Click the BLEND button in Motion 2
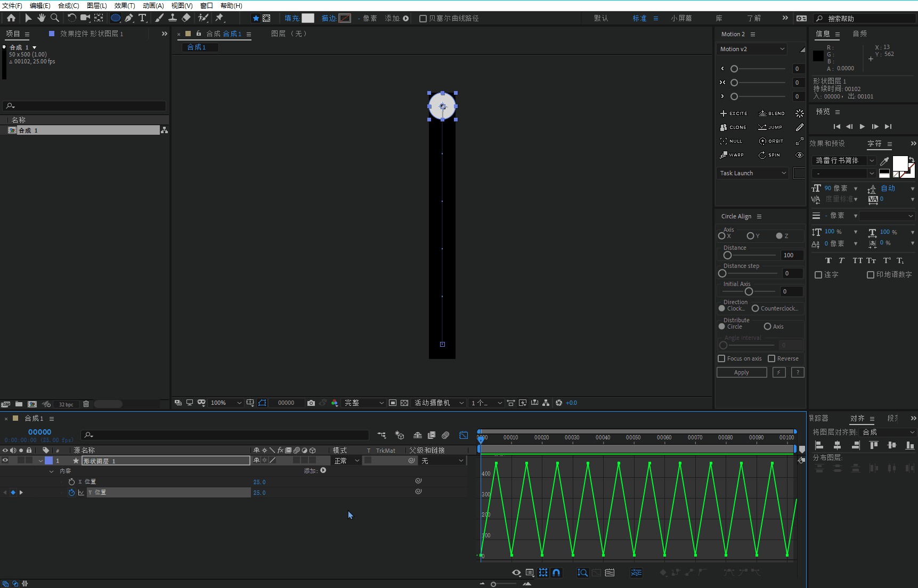Image resolution: width=918 pixels, height=588 pixels. (771, 113)
